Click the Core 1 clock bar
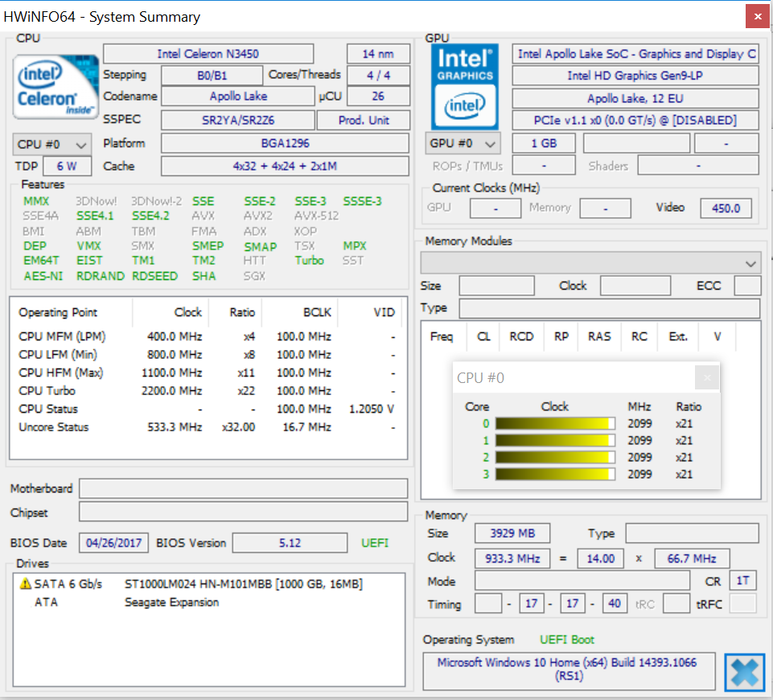This screenshot has width=773, height=700. click(555, 440)
